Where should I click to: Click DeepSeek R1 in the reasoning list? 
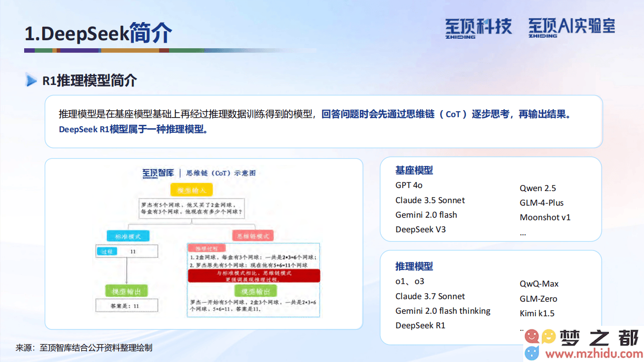click(x=421, y=325)
